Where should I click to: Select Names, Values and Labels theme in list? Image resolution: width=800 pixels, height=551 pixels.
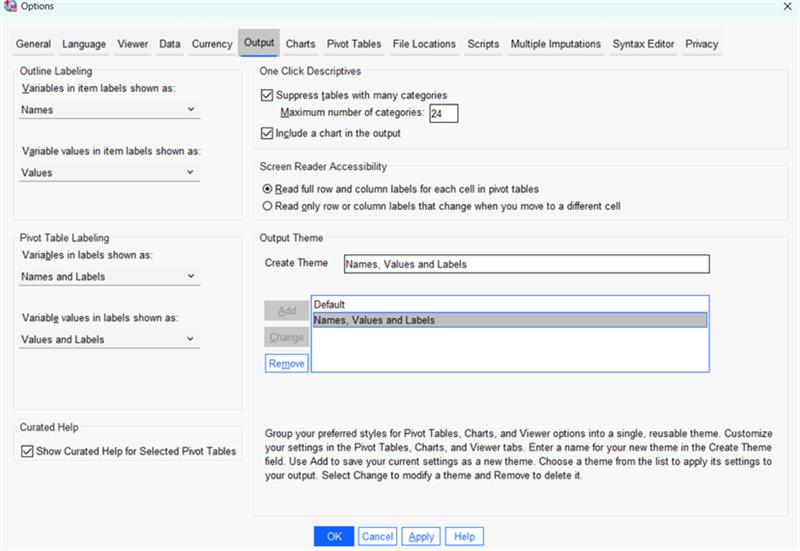[510, 320]
